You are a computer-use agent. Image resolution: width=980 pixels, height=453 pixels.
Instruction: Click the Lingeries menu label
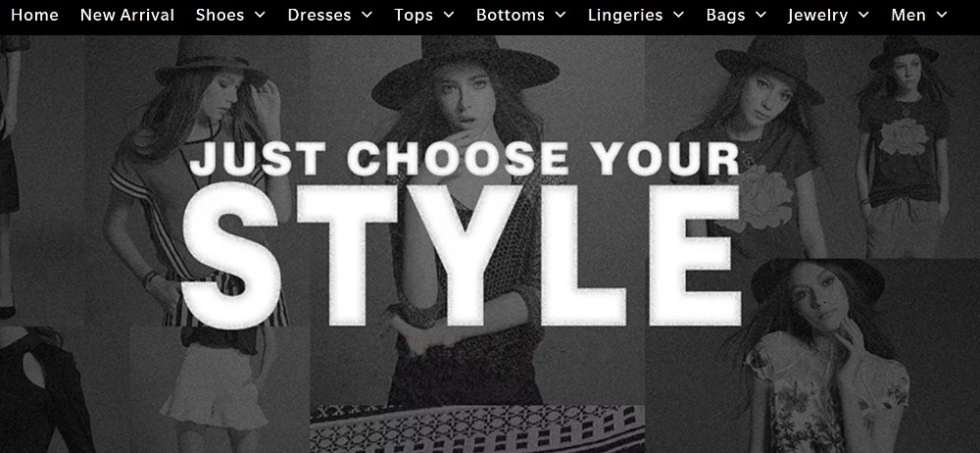pos(625,15)
